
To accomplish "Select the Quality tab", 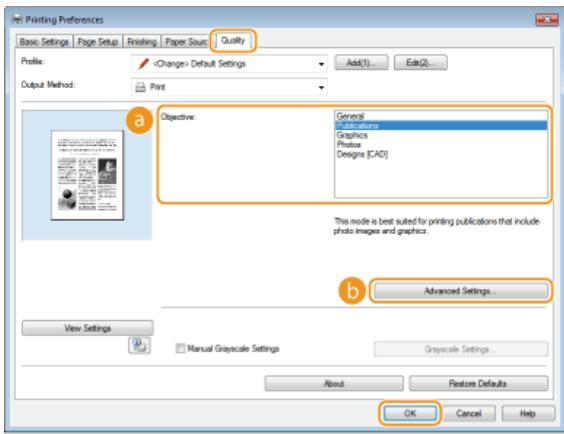I will (233, 40).
